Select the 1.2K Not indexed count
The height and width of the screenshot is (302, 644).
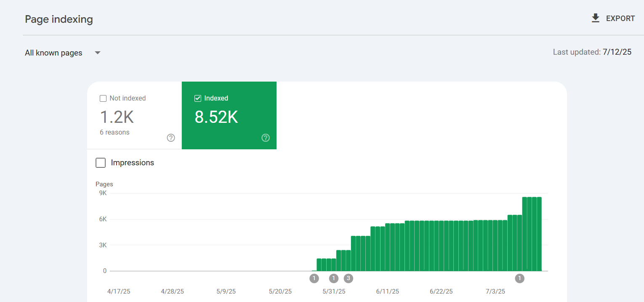click(x=117, y=117)
